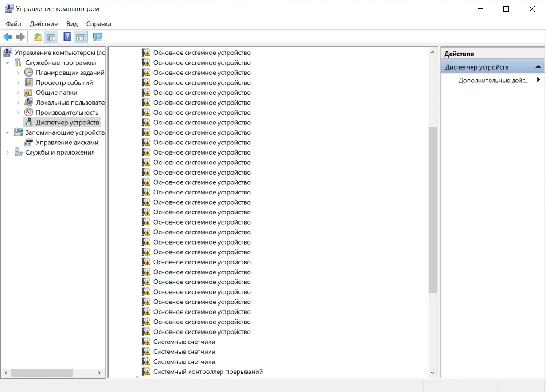Open the Действие menu
546x392 pixels.
pyautogui.click(x=43, y=24)
